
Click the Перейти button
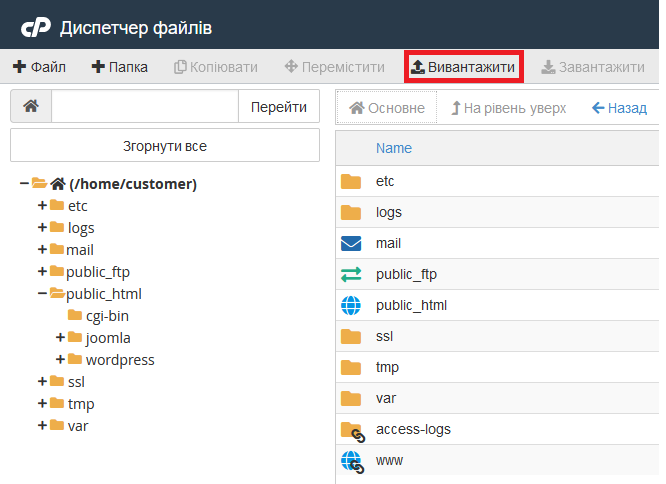pos(278,107)
